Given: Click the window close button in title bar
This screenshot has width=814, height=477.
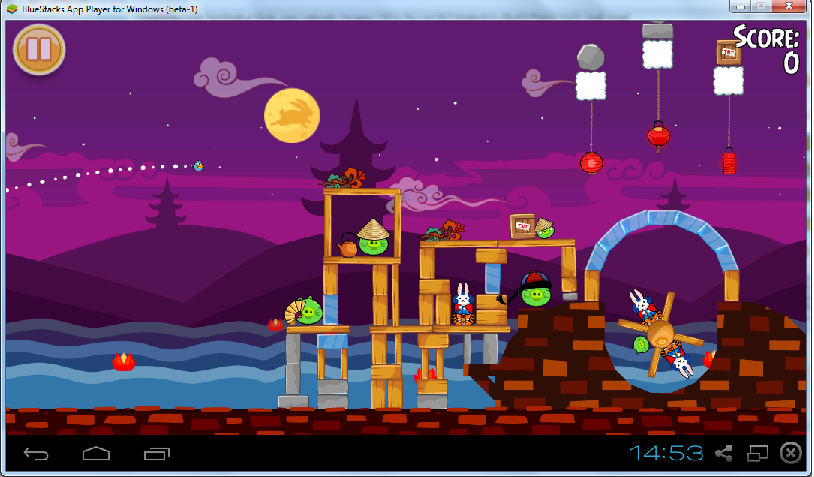Looking at the screenshot, I should point(789,6).
